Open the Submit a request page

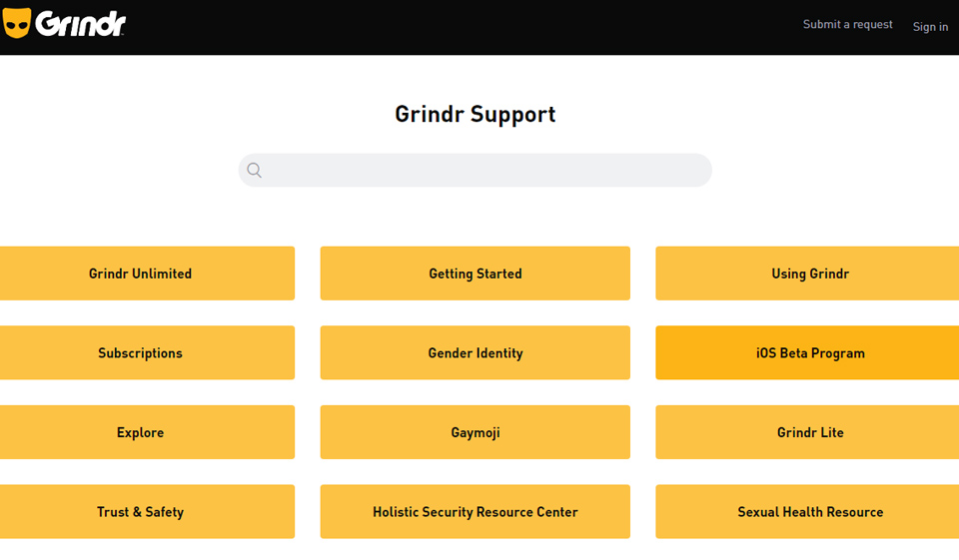[847, 24]
